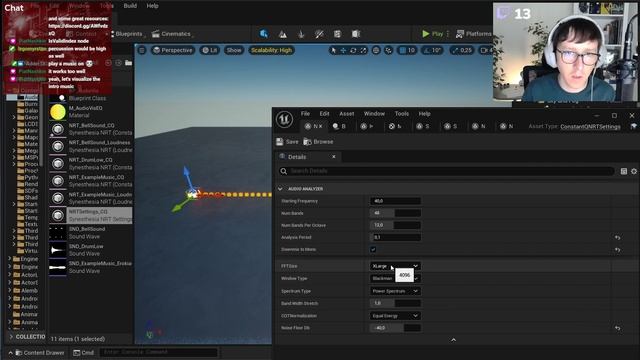Screen dimensions: 640x360
Task: Open the Asset menu
Action: click(347, 113)
